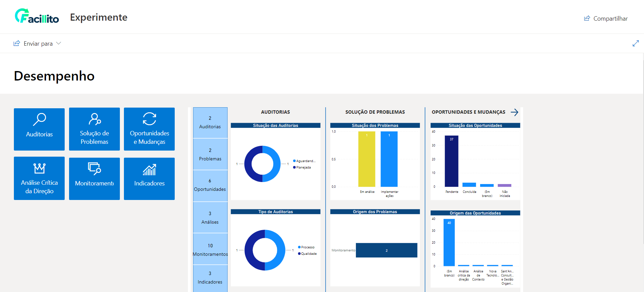644x292 pixels.
Task: Click the Compartilhar button
Action: (606, 19)
